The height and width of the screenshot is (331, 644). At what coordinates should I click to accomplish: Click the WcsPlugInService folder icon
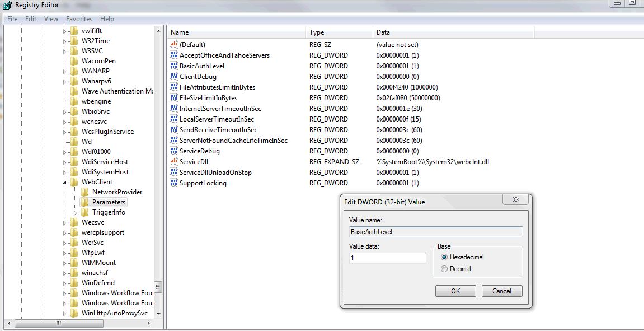click(74, 132)
